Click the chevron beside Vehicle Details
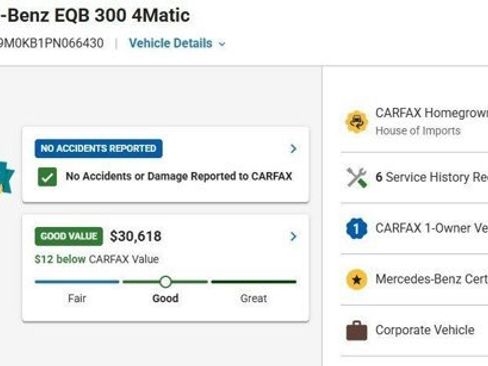 222,44
